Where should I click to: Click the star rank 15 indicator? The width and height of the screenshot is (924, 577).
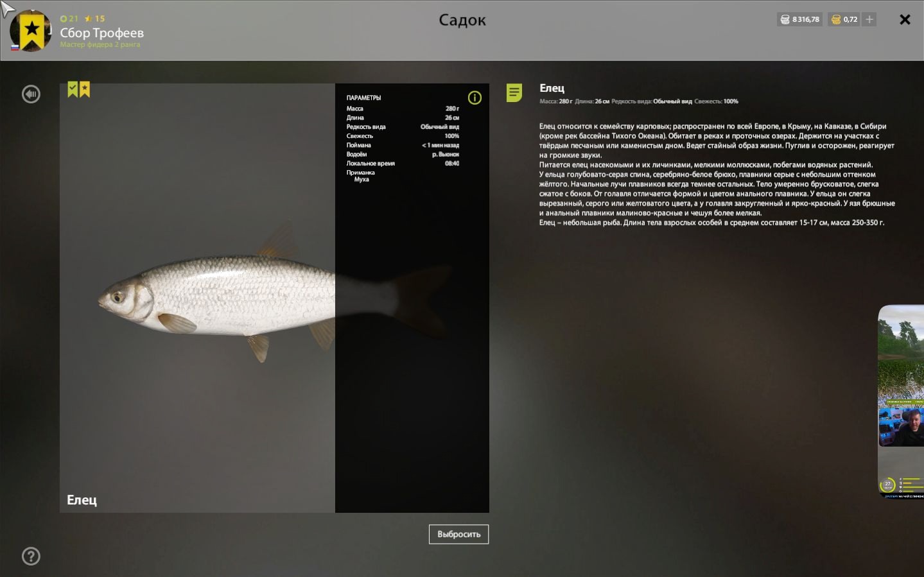pos(94,19)
